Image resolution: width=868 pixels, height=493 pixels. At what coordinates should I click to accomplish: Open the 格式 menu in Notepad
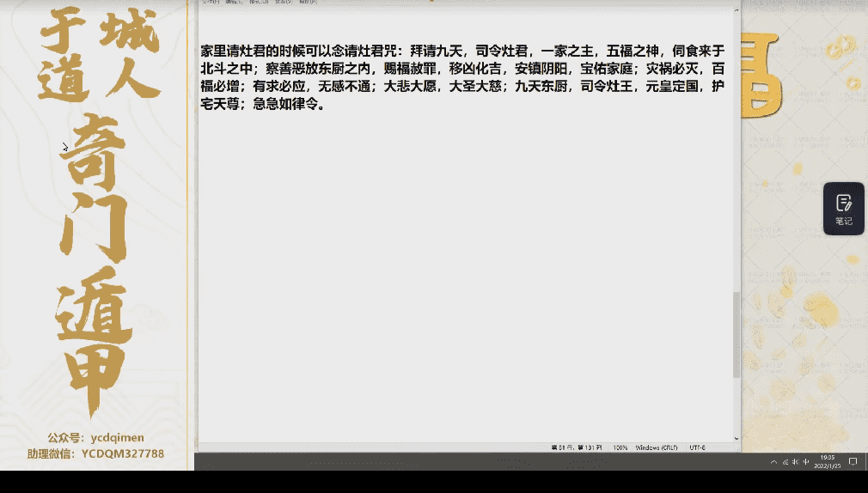(x=259, y=3)
